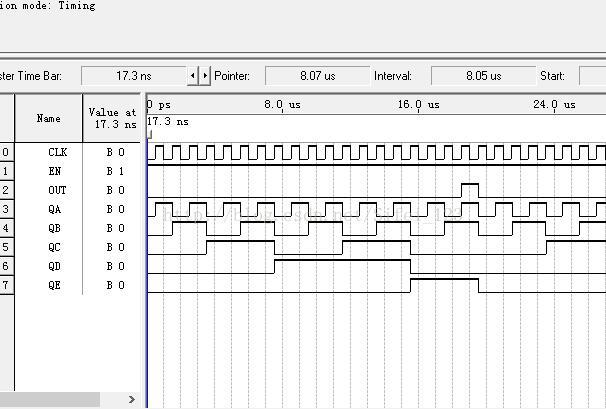Click the master time bar handle at 17.3 ns
This screenshot has width=606, height=409.
point(150,135)
